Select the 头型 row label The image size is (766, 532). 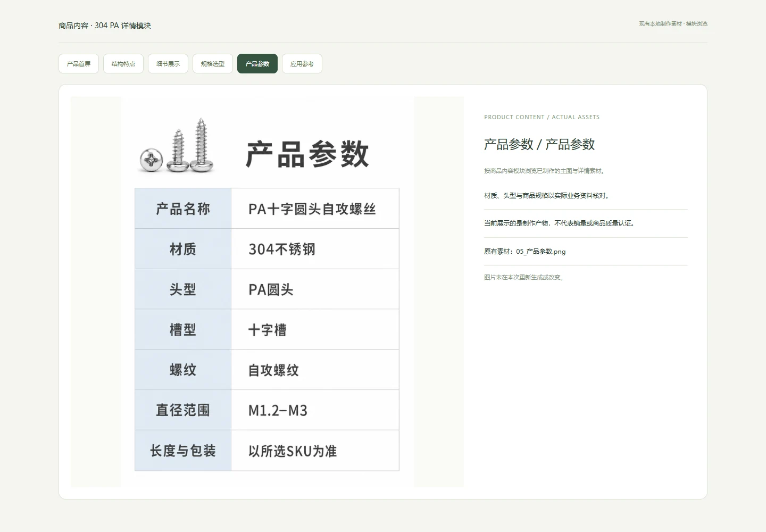[x=183, y=289]
